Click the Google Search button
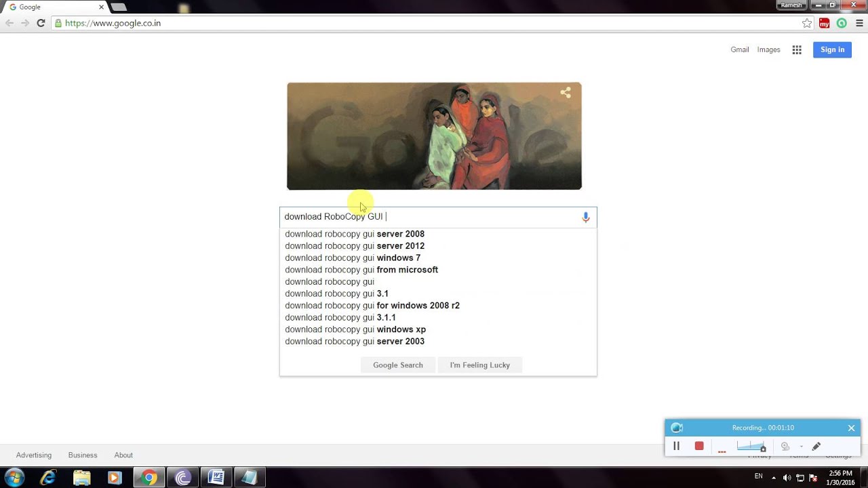This screenshot has height=488, width=868. pos(398,365)
